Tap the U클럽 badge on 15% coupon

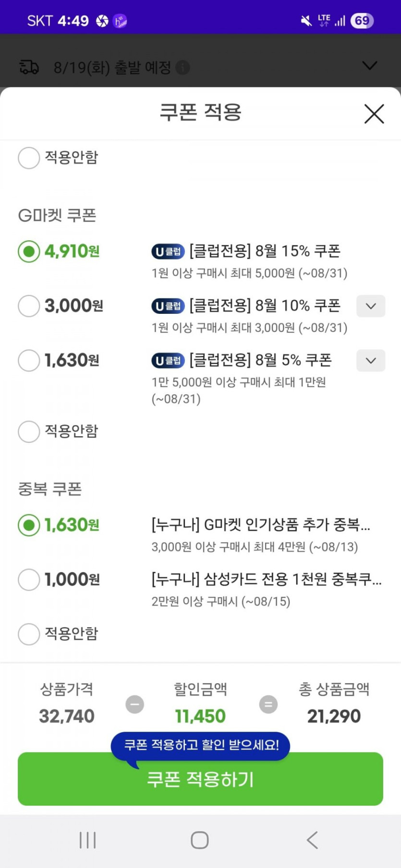coord(168,251)
